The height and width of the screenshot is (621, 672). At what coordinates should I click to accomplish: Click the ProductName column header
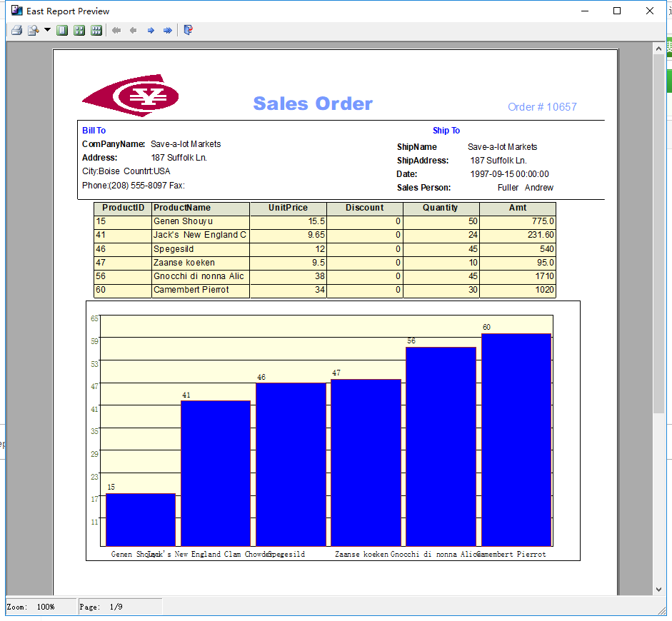(x=201, y=208)
